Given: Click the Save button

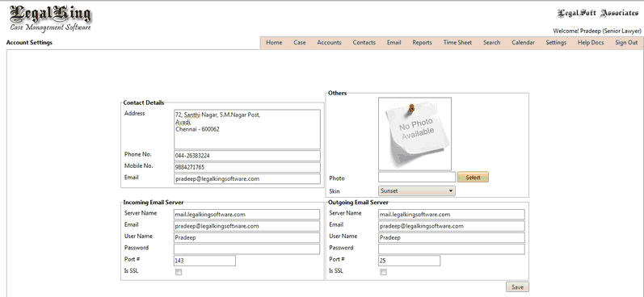Looking at the screenshot, I should [x=517, y=287].
